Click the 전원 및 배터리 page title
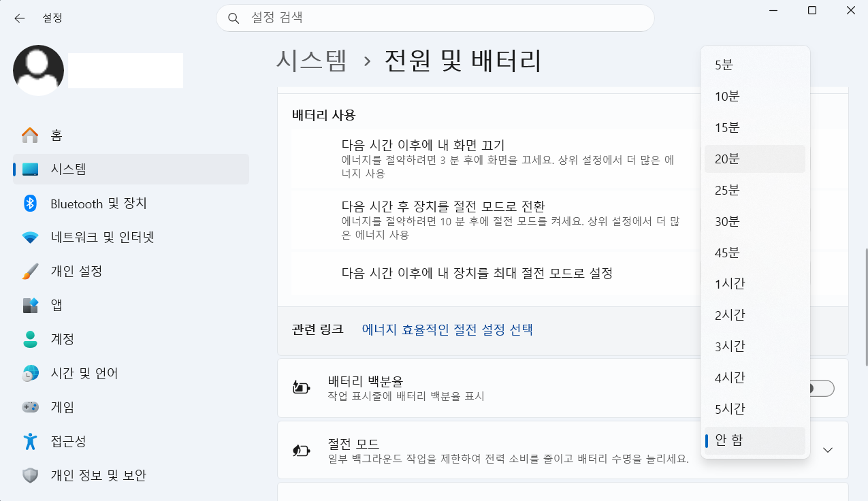Viewport: 868px width, 501px height. click(463, 61)
